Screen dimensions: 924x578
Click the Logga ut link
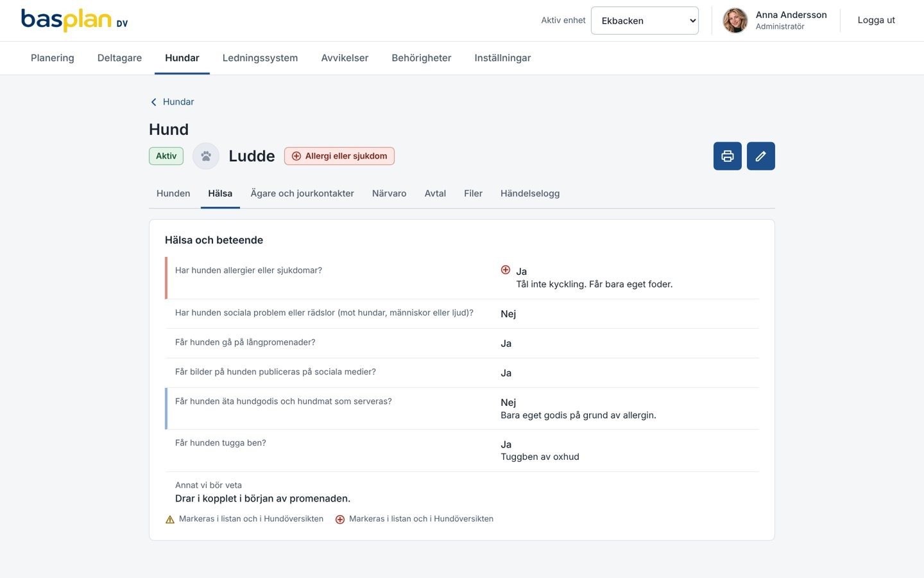click(x=876, y=20)
